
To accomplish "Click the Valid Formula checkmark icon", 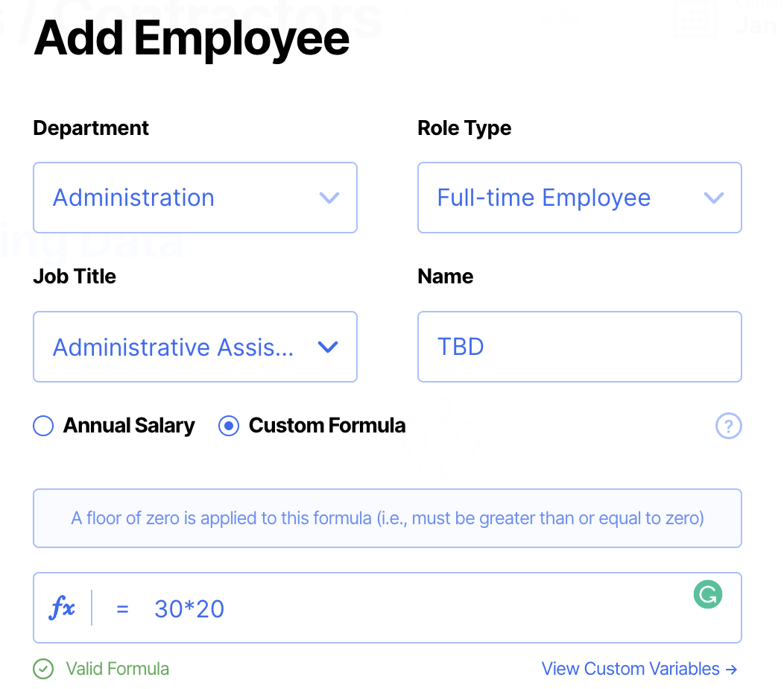I will [x=44, y=669].
